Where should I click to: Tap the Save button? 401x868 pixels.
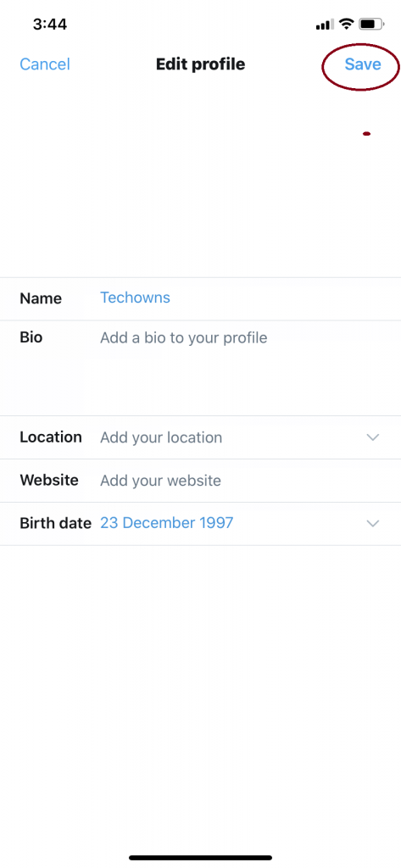363,64
